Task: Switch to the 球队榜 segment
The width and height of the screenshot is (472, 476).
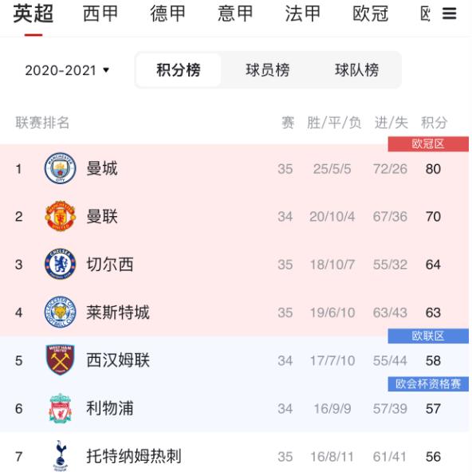Action: click(x=356, y=70)
